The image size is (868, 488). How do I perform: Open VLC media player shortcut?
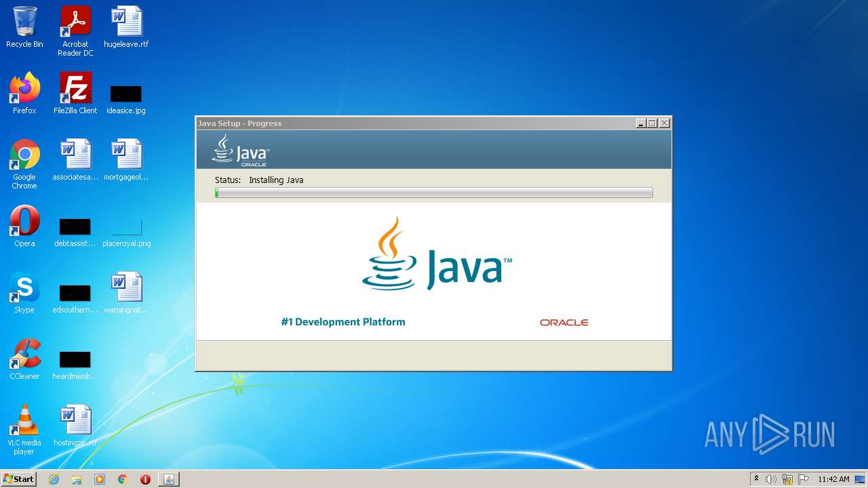[24, 430]
